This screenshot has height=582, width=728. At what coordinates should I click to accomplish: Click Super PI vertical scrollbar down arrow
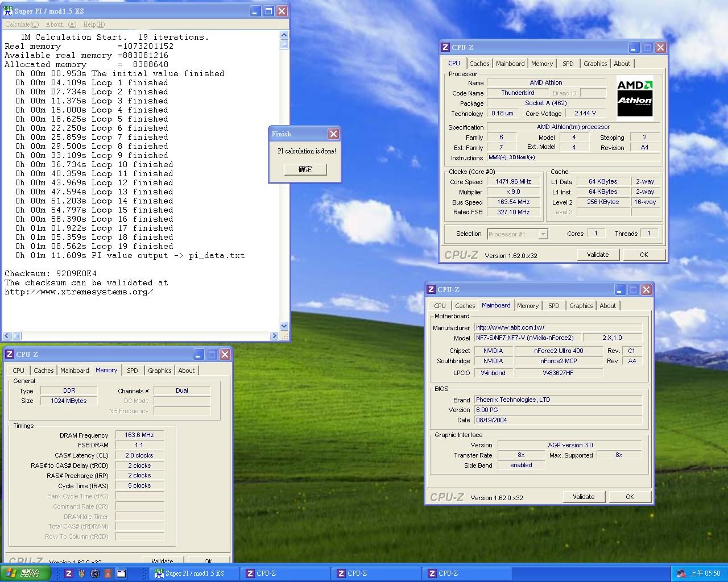[x=284, y=326]
